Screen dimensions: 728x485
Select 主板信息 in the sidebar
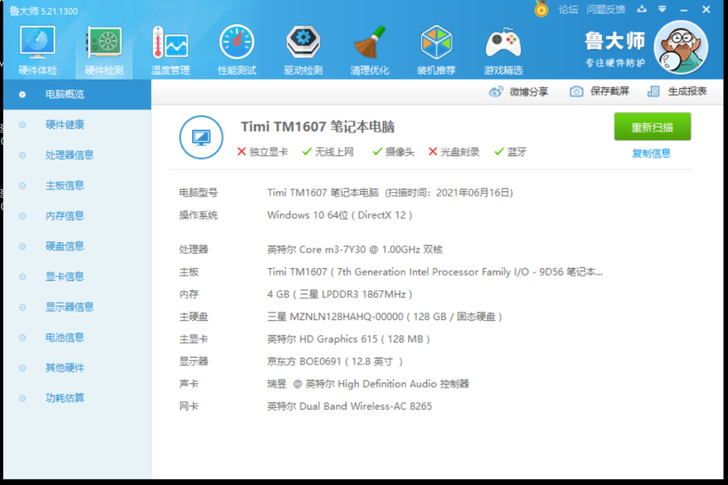point(77,185)
